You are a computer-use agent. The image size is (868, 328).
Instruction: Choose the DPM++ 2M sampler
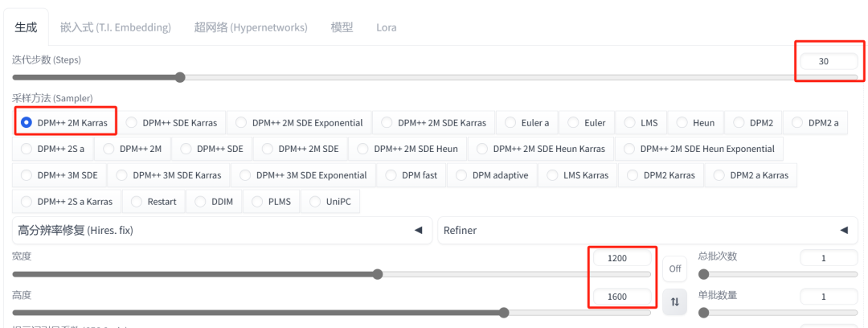pos(133,149)
